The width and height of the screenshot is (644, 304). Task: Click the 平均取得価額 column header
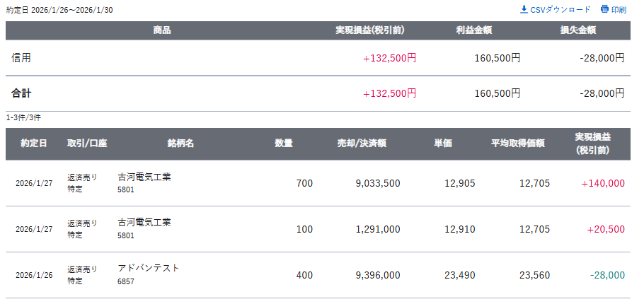[517, 144]
